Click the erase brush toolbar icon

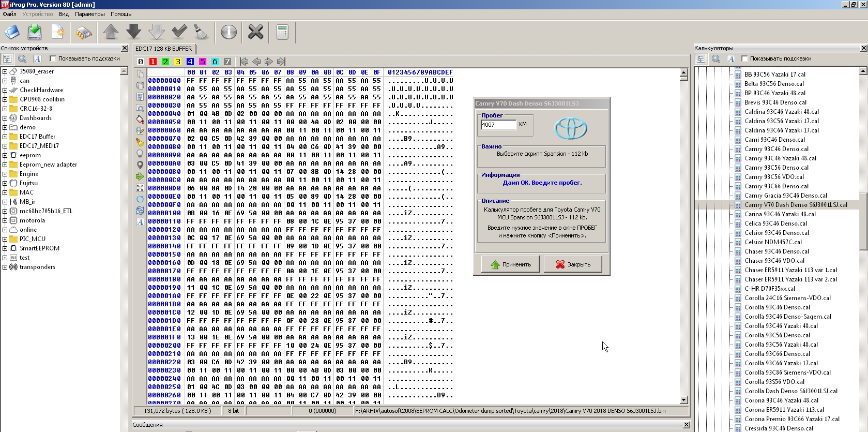click(x=201, y=33)
